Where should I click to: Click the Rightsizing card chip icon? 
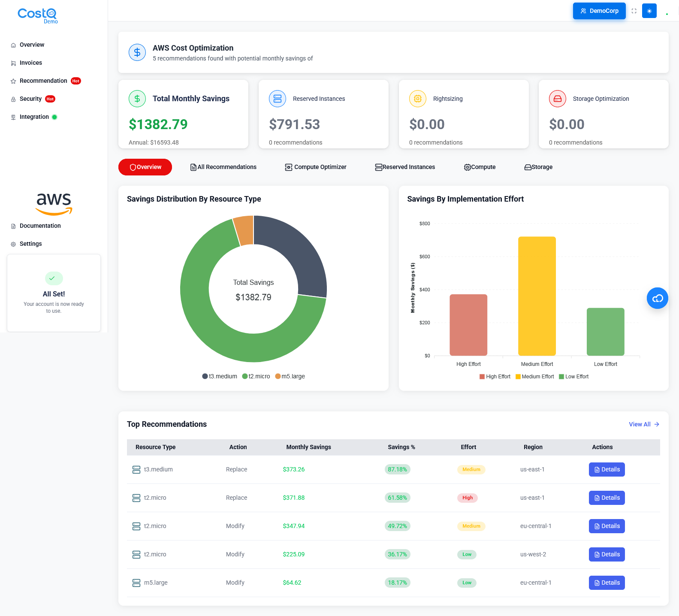coord(418,99)
